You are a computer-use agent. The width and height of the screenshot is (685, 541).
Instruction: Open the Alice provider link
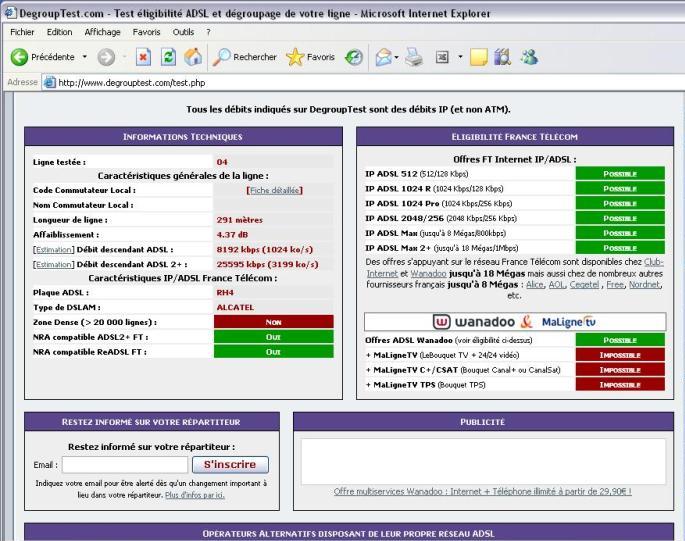(x=535, y=284)
